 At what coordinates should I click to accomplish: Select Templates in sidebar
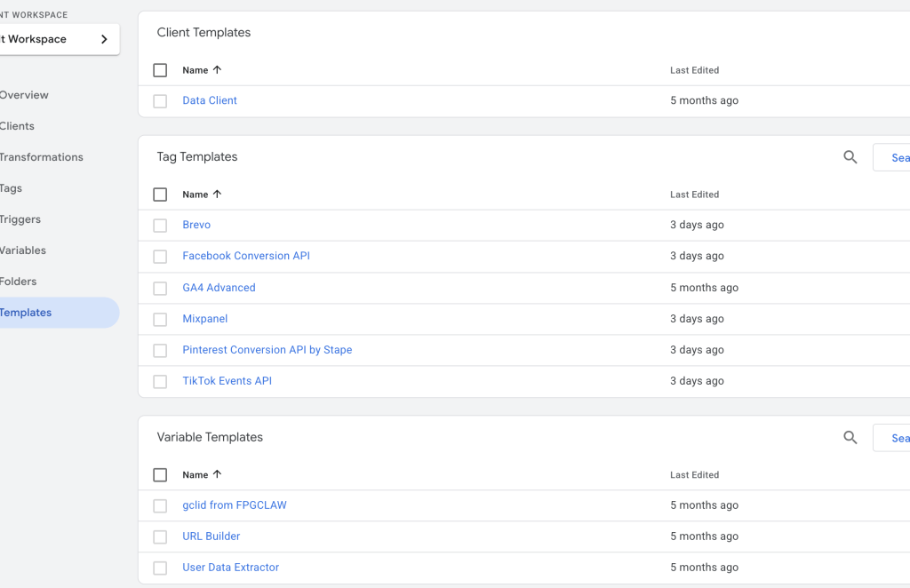[58, 313]
